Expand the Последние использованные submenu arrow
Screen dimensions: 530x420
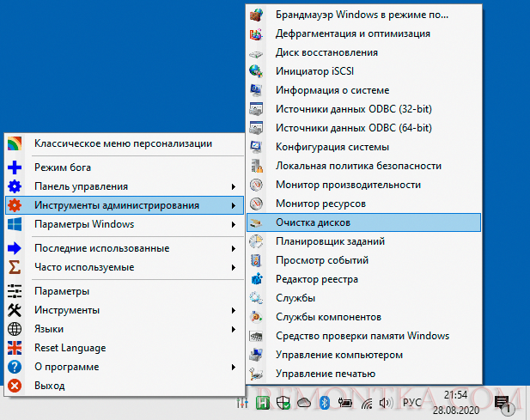(234, 248)
